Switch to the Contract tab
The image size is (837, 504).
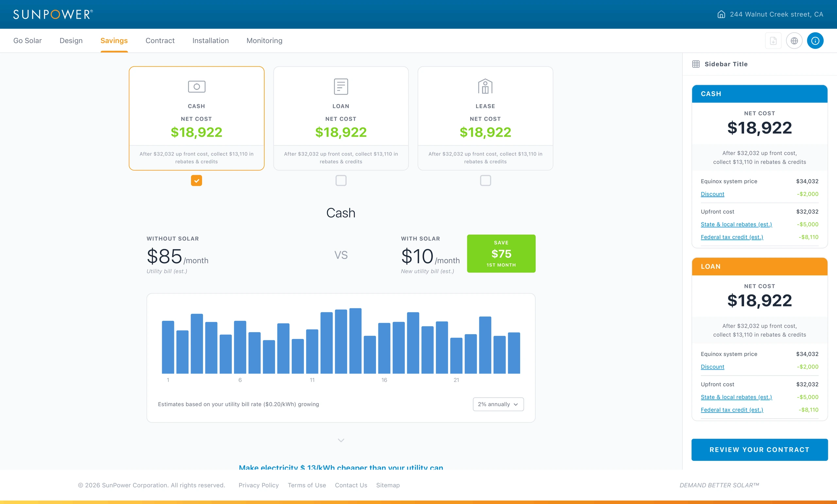(x=160, y=41)
